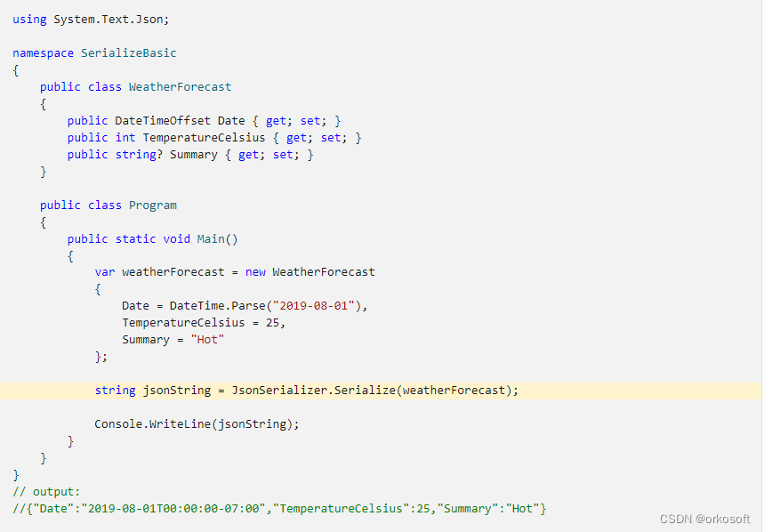Click the Summary property in class declaration
This screenshot has height=532, width=764.
click(x=193, y=155)
